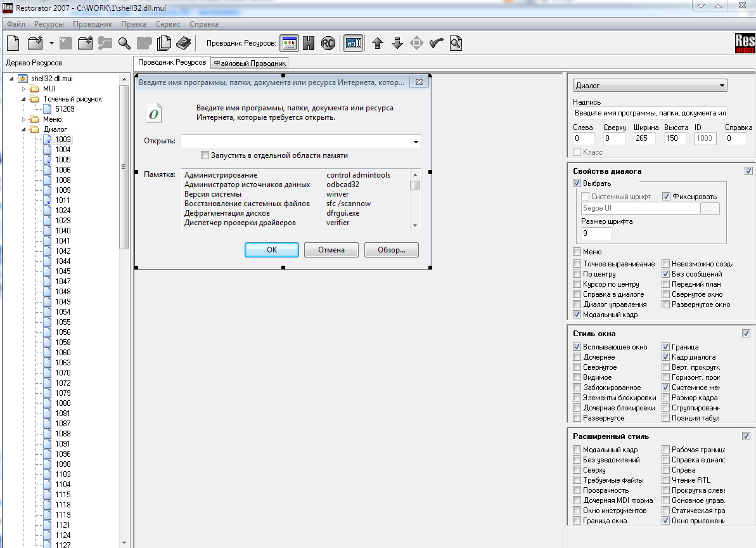Viewport: 756px width, 548px height.
Task: Click the Res logo in top-right corner
Action: click(745, 43)
